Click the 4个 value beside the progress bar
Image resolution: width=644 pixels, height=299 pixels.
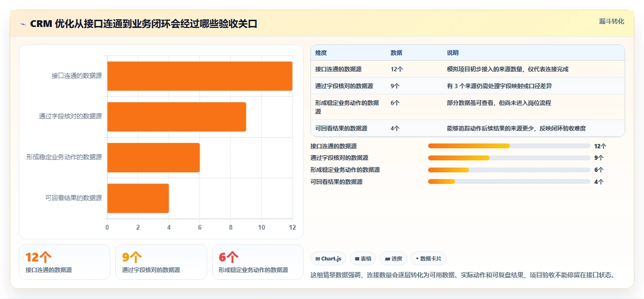click(x=599, y=182)
